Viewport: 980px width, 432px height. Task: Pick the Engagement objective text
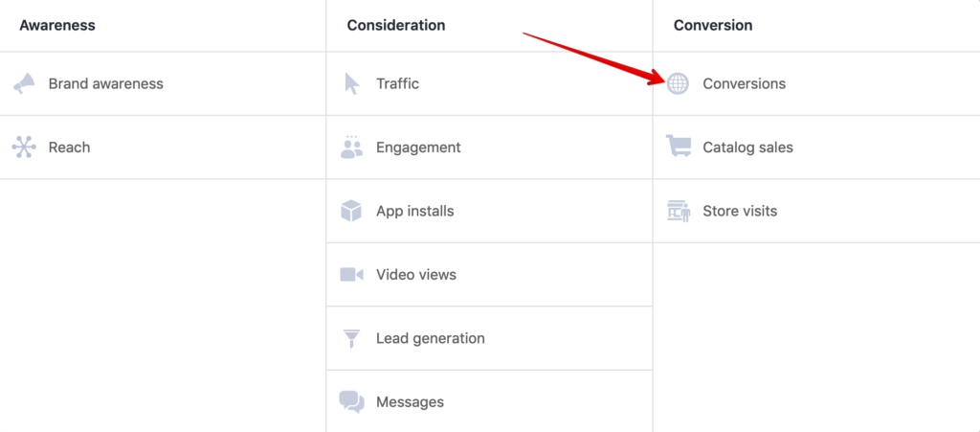[x=418, y=148]
